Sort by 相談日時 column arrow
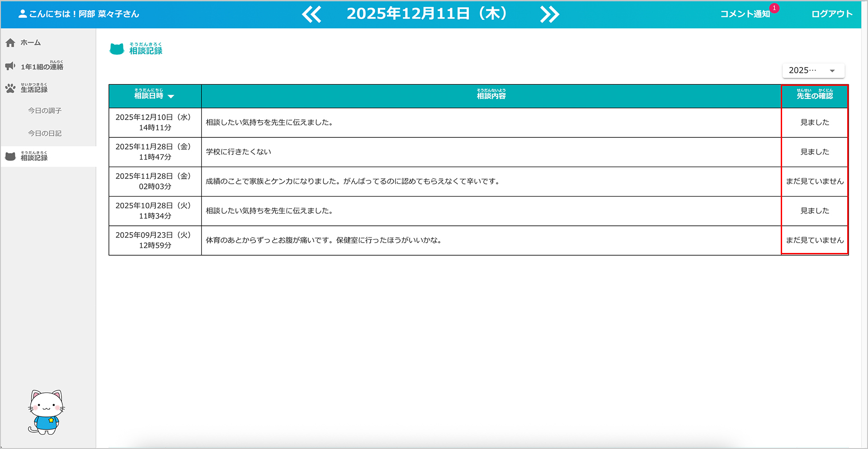The height and width of the screenshot is (449, 868). 171,96
